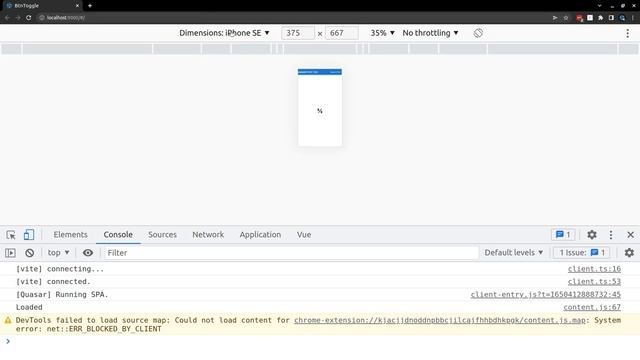The image size is (640, 360).
Task: Close the DevTools panel
Action: point(630,235)
